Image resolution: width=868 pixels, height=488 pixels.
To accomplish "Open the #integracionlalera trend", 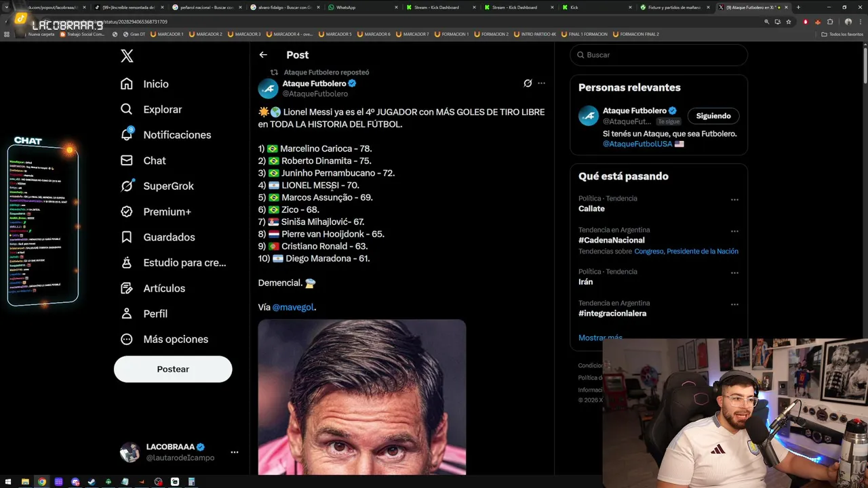I will click(x=612, y=313).
